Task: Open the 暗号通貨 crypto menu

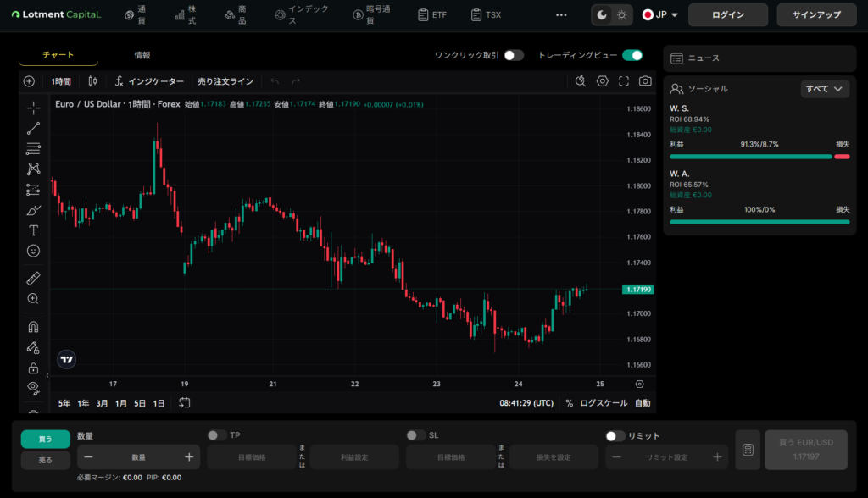Action: coord(372,15)
